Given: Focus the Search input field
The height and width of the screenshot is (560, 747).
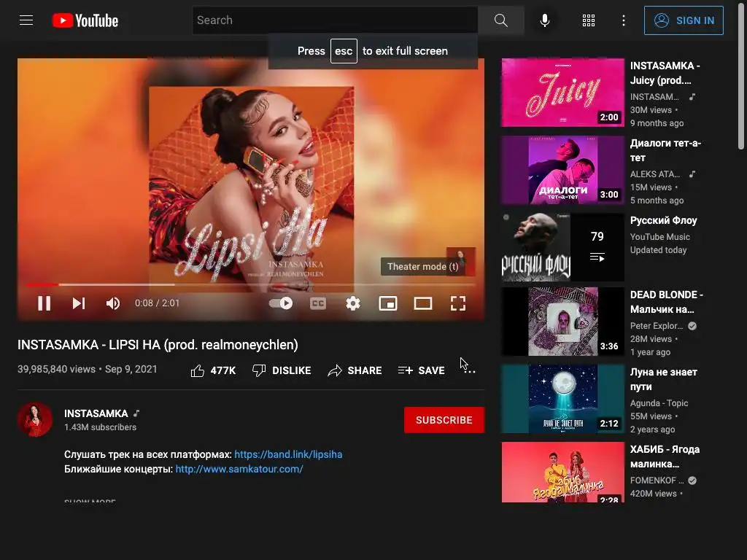Looking at the screenshot, I should click(335, 20).
